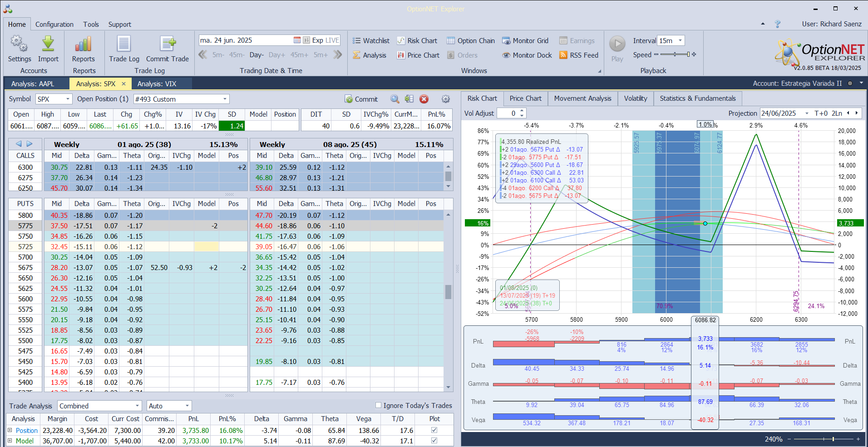Image resolution: width=868 pixels, height=447 pixels.
Task: Select the Price Chart tab in the chart panel
Action: pyautogui.click(x=525, y=98)
